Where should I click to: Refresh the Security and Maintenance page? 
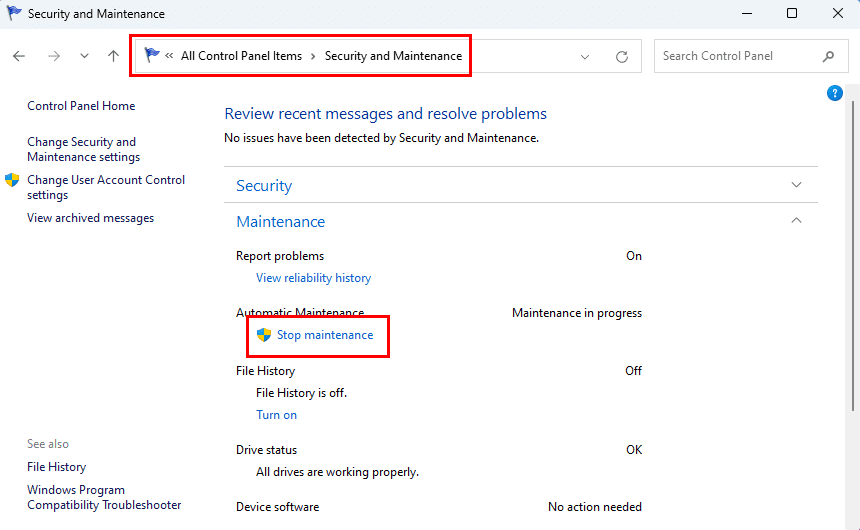click(x=621, y=57)
